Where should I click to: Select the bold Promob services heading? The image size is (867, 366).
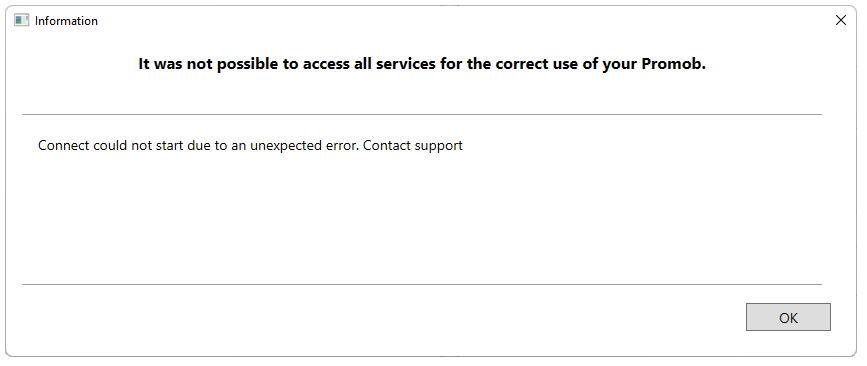click(422, 64)
